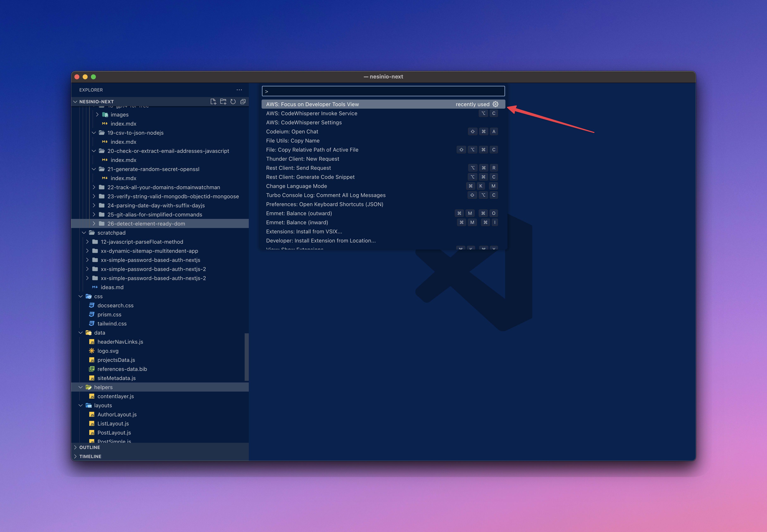Run Rest Client: Generate Code Snippet
Screen dimensions: 767x532
(x=383, y=177)
